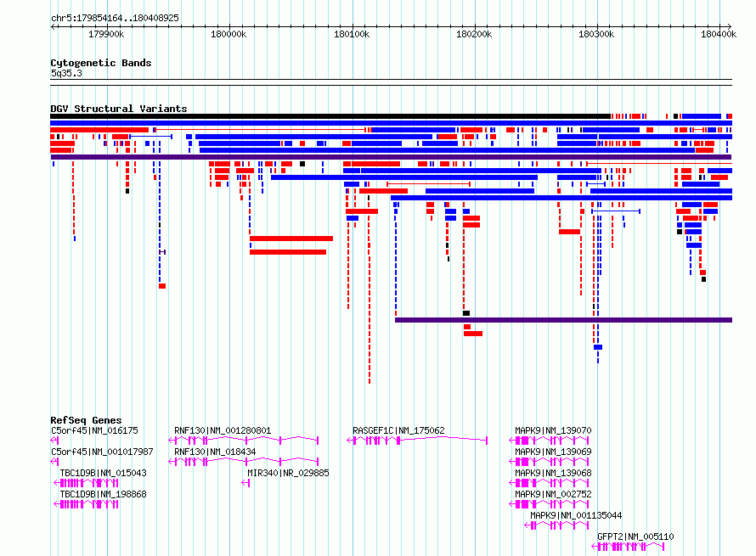Click the cytogenetic band 5q35.3 bar

(x=391, y=82)
